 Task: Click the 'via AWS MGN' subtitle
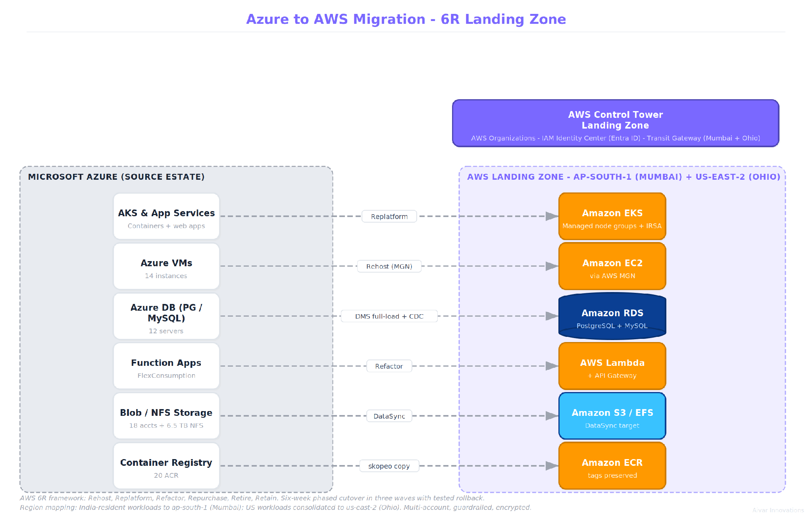click(612, 276)
